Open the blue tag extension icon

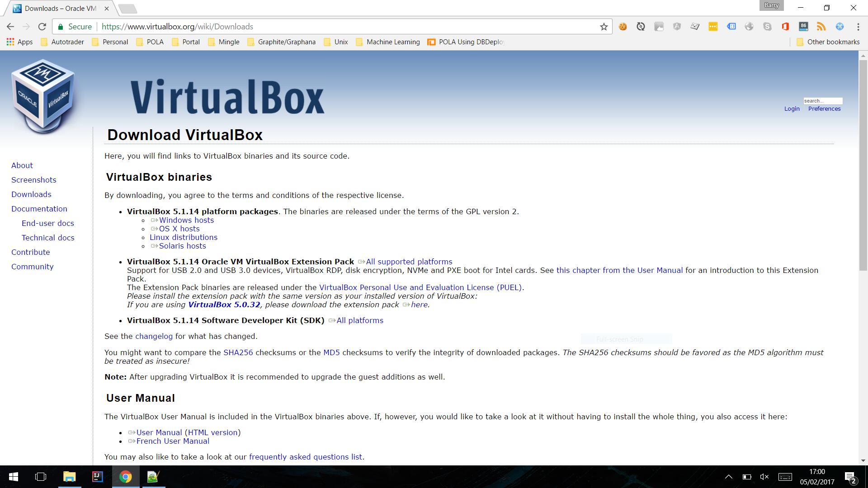tap(731, 27)
